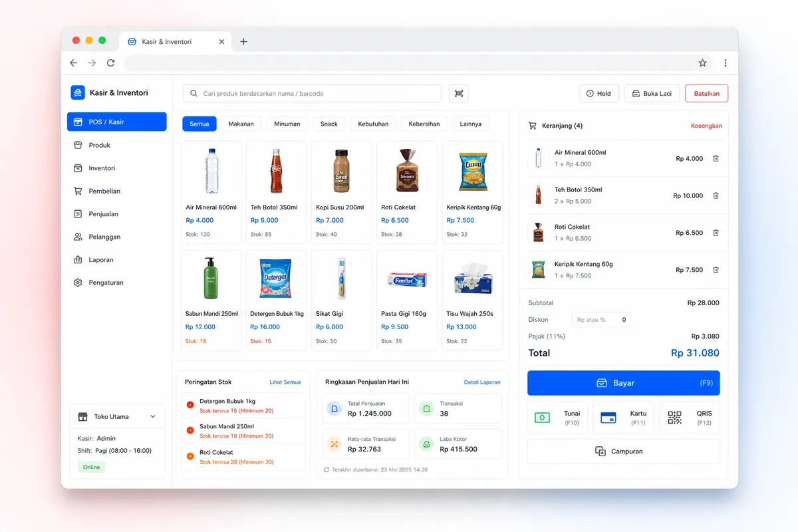
Task: Remove Keripik Kentang 60g from cart
Action: click(716, 270)
